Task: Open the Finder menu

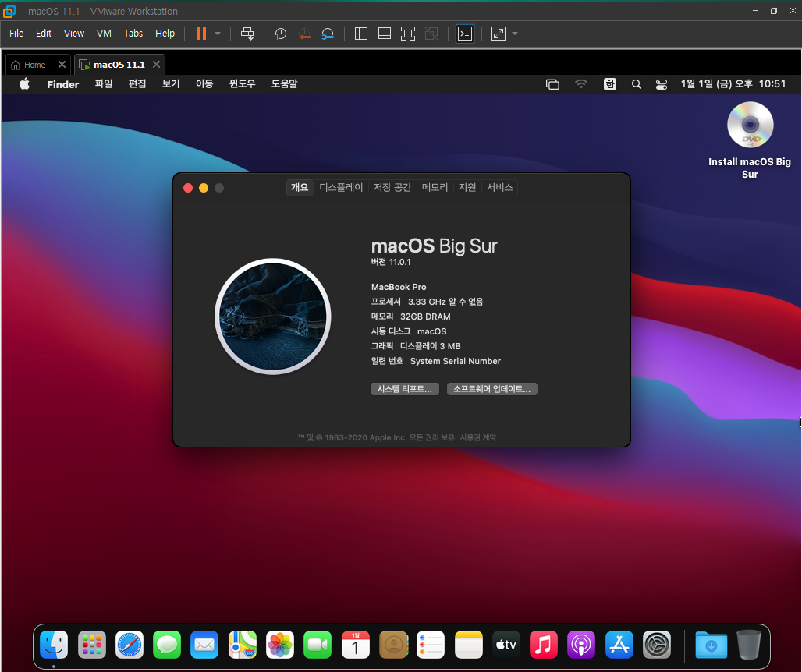Action: coord(63,84)
